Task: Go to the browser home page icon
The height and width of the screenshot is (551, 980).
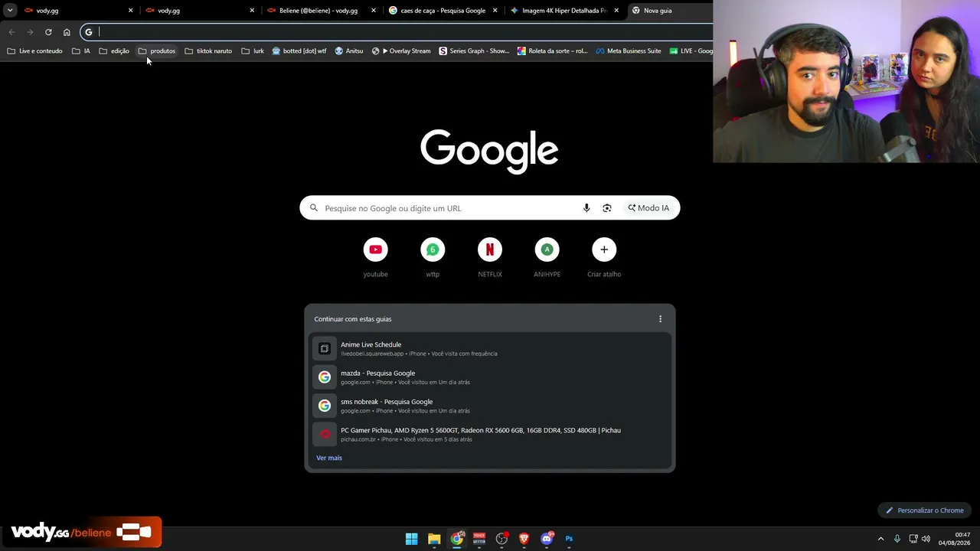Action: (67, 32)
